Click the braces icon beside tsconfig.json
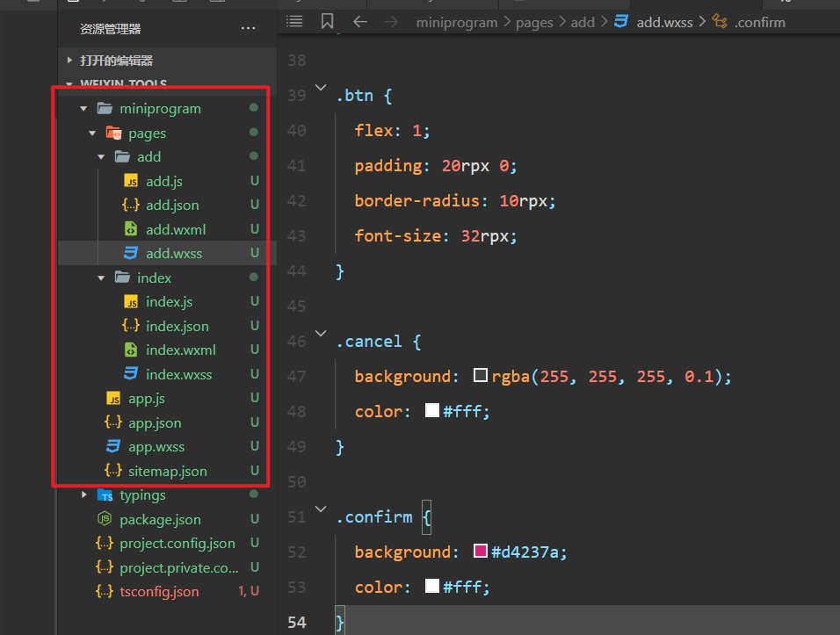Viewport: 840px width, 635px height. coord(105,591)
